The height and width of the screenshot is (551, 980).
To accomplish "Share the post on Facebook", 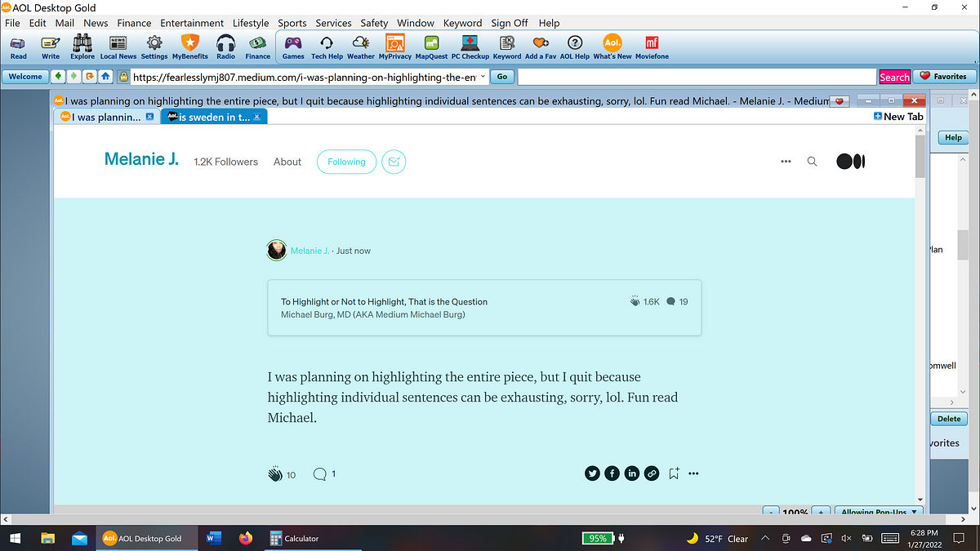I will pyautogui.click(x=612, y=473).
